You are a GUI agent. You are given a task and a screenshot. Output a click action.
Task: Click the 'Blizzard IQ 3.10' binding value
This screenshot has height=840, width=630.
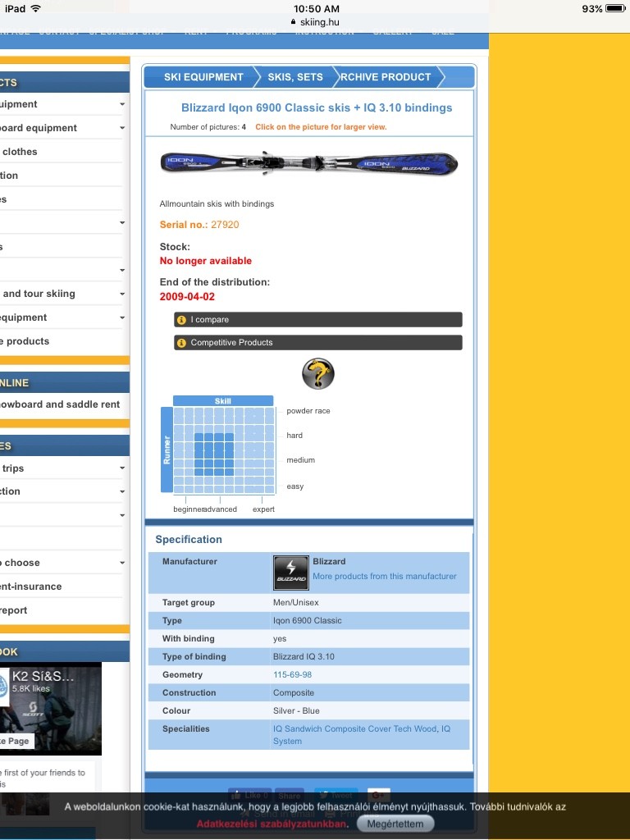click(304, 657)
